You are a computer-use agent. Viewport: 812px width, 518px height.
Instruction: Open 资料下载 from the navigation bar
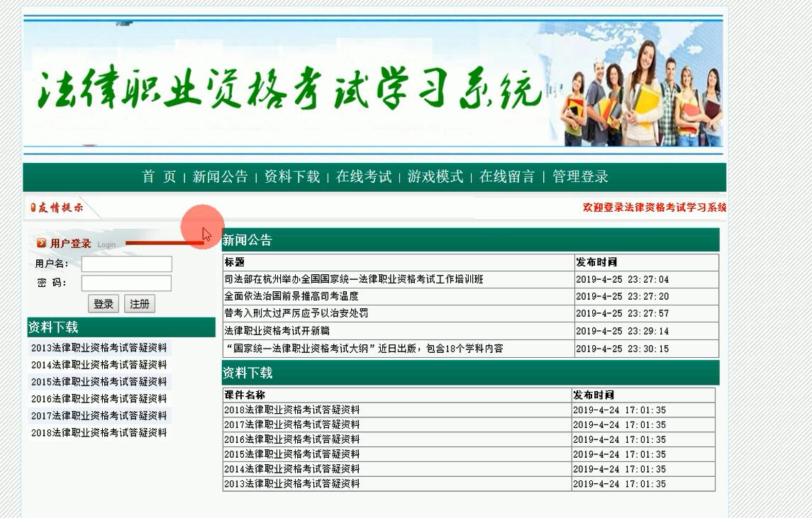pos(291,177)
